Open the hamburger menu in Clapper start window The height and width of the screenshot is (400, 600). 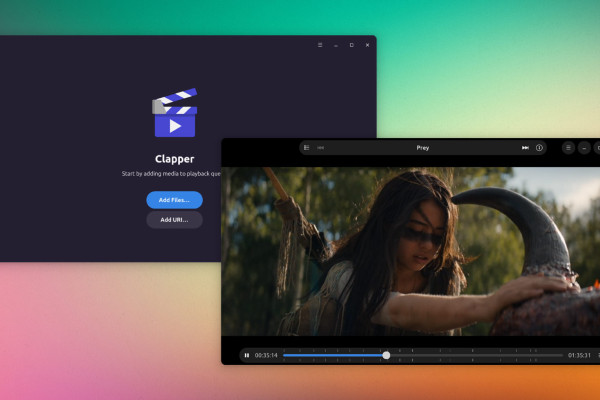click(x=320, y=45)
